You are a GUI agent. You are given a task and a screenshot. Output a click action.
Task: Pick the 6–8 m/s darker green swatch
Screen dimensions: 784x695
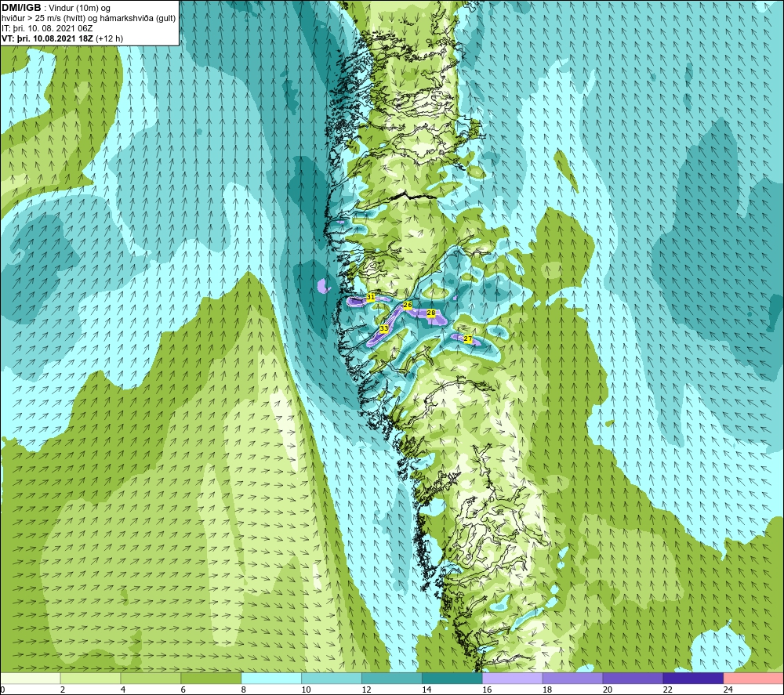click(x=211, y=679)
